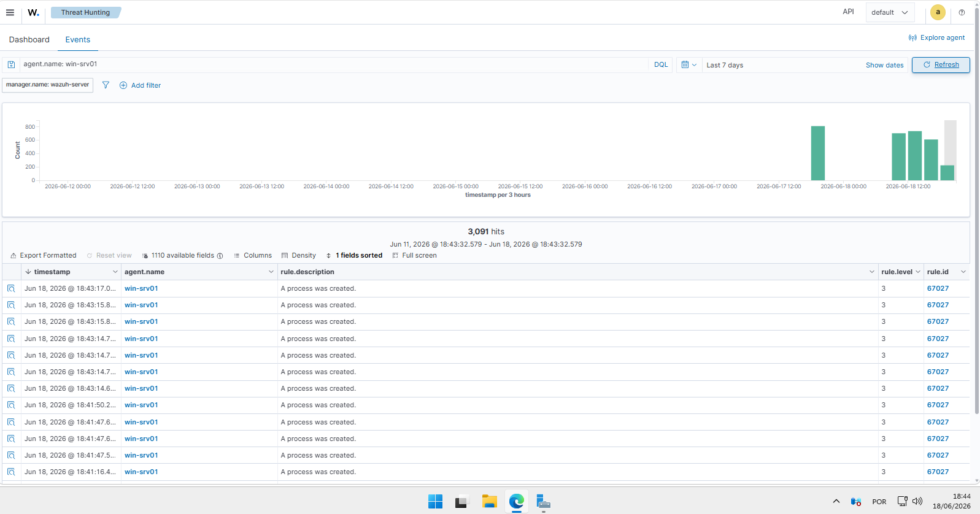The image size is (980, 514).
Task: Click the shortest green bar at the histogram's end
Action: click(947, 173)
